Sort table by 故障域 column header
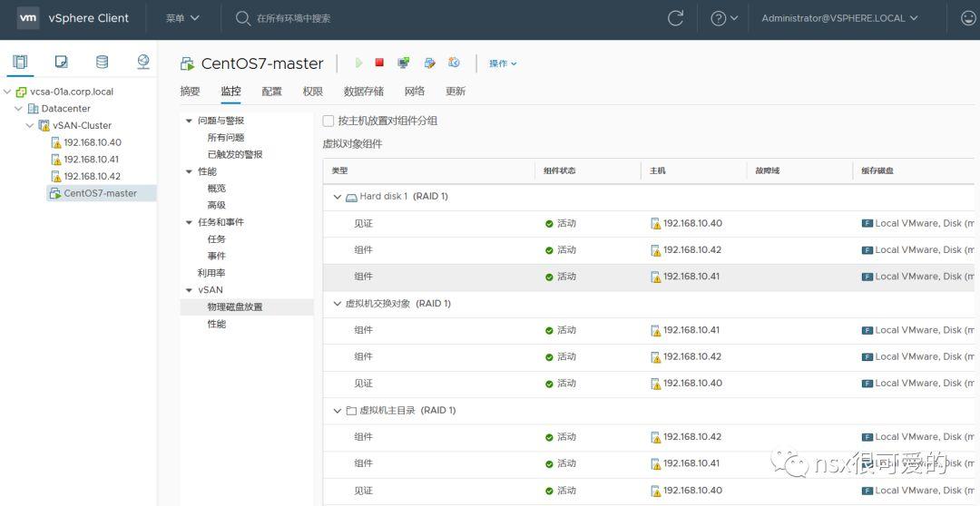Image resolution: width=980 pixels, height=506 pixels. coord(768,170)
